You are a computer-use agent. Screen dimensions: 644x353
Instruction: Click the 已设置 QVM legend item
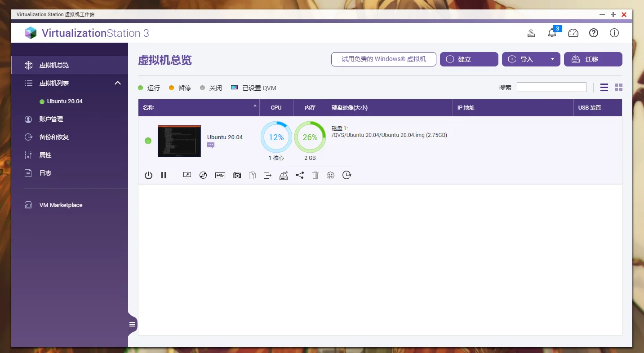coord(253,88)
